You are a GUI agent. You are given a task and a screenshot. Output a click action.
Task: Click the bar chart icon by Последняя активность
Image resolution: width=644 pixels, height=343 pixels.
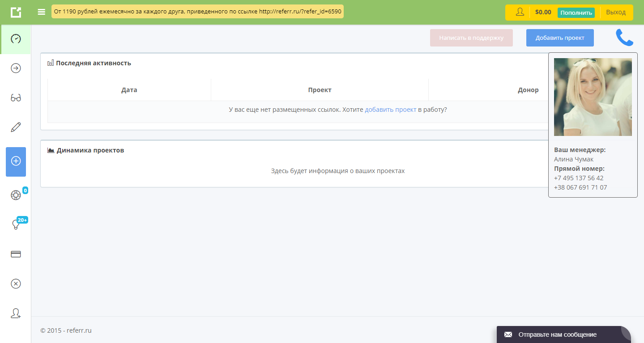point(51,63)
